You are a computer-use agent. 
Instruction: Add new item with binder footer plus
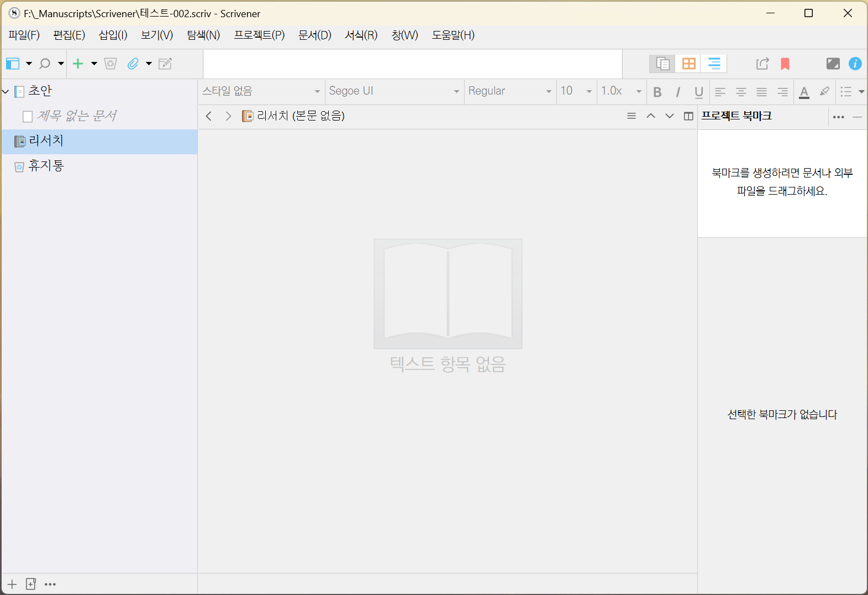[12, 584]
